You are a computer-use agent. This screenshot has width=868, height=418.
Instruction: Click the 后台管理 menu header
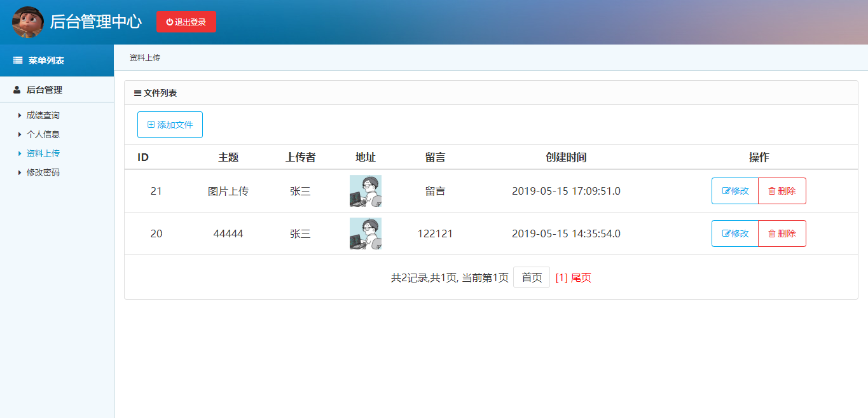point(57,90)
